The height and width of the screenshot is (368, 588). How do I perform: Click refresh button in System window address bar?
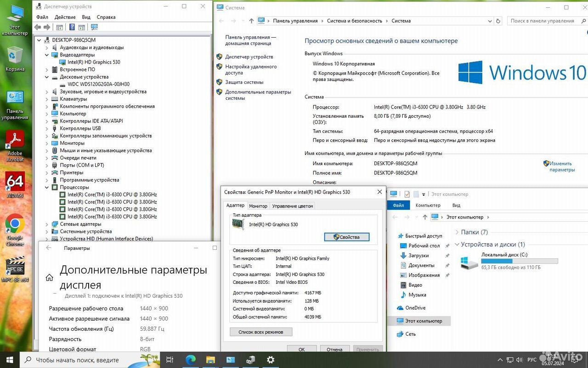click(x=498, y=21)
